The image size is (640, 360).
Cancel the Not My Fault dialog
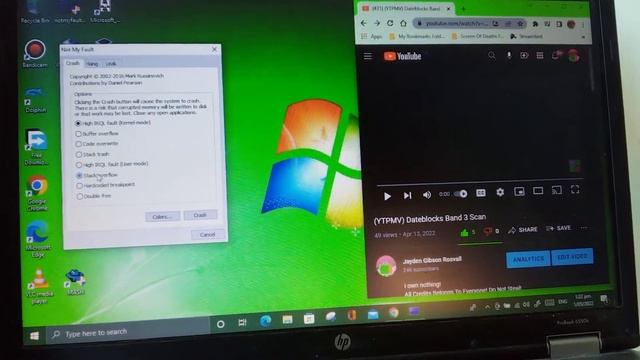pos(207,234)
